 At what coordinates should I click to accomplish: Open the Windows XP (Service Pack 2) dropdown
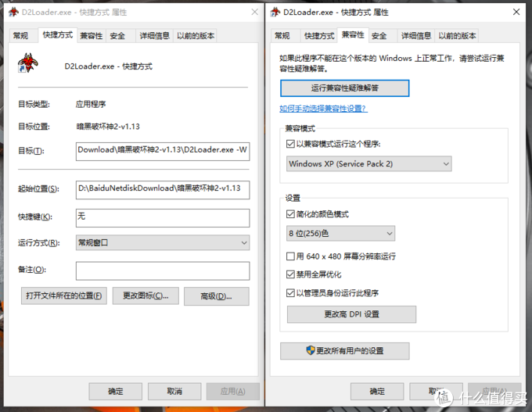coord(368,163)
